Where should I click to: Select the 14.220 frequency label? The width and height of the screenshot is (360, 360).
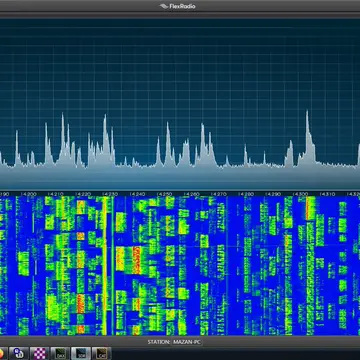pyautogui.click(x=83, y=194)
